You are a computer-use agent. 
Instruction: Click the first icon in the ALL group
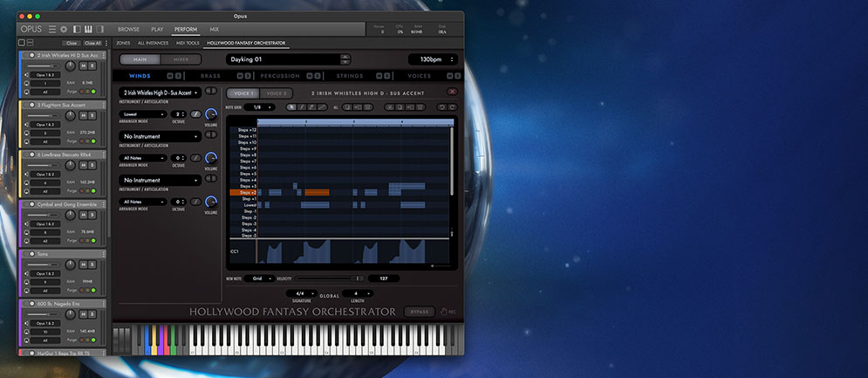pos(346,107)
